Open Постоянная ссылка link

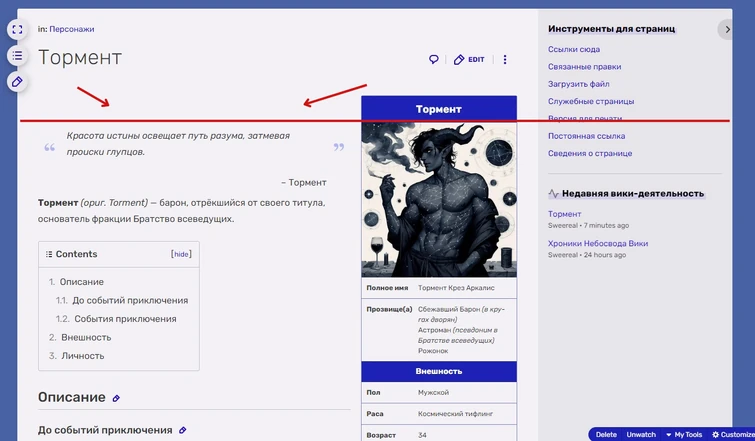click(586, 136)
